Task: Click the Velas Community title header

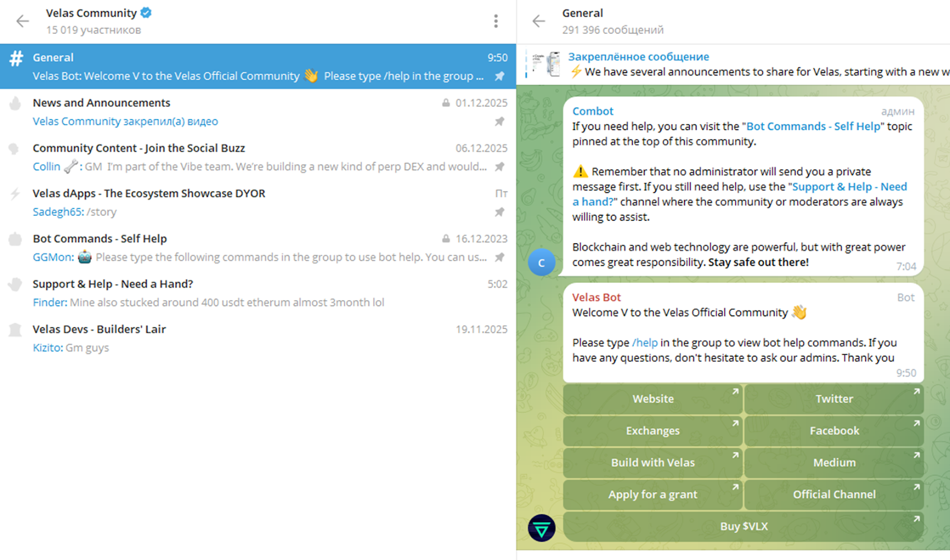Action: tap(91, 13)
